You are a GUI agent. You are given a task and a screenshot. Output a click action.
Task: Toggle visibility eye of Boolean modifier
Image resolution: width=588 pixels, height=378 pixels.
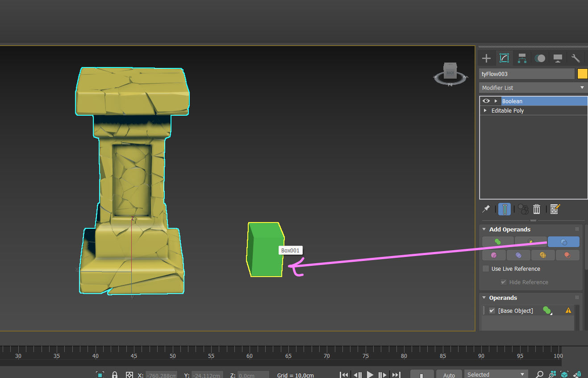click(x=486, y=101)
